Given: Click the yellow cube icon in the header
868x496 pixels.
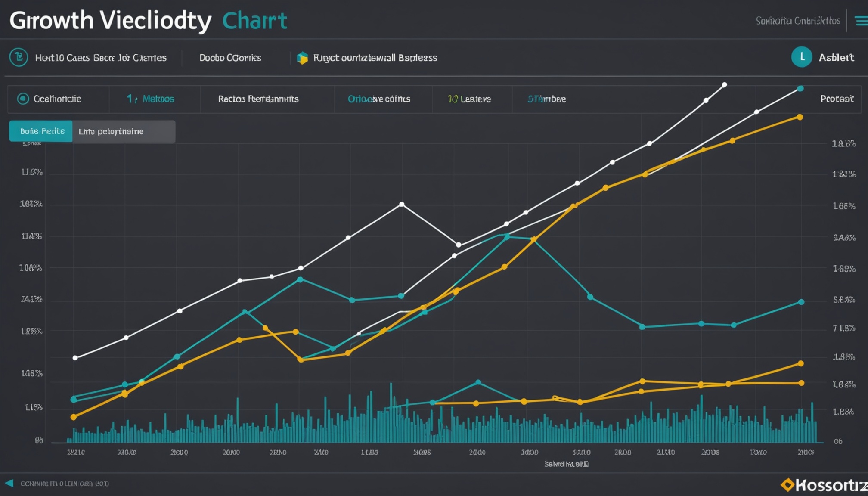Looking at the screenshot, I should pyautogui.click(x=301, y=57).
